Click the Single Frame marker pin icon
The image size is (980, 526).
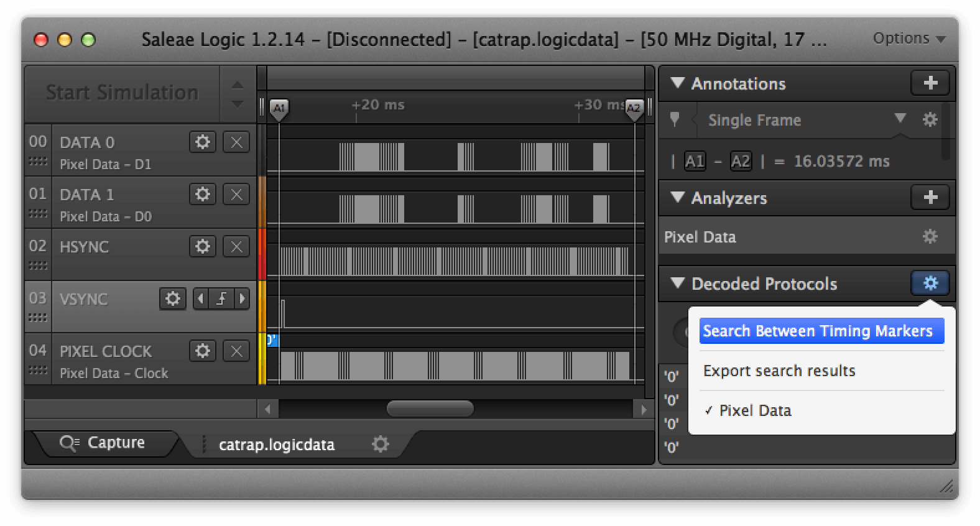675,119
